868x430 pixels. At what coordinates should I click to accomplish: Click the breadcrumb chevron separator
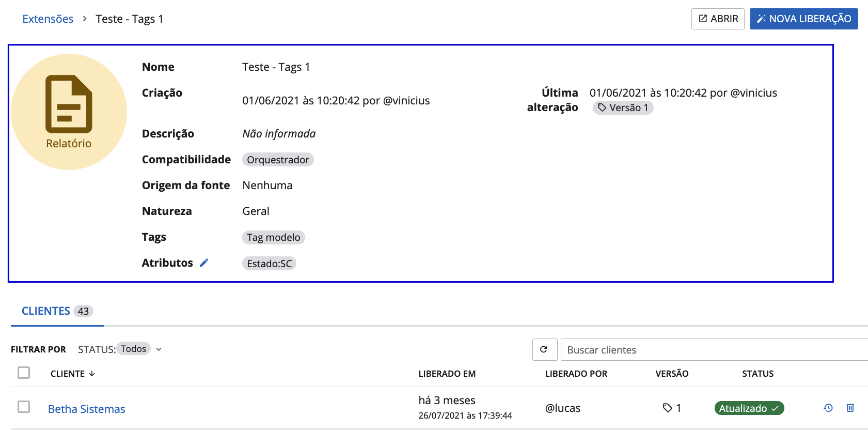pos(85,19)
